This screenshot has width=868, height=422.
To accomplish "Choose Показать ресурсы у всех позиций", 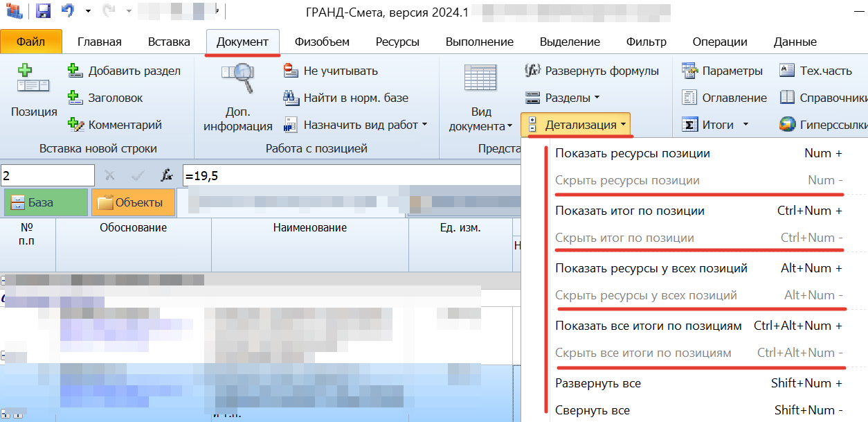I will point(698,268).
